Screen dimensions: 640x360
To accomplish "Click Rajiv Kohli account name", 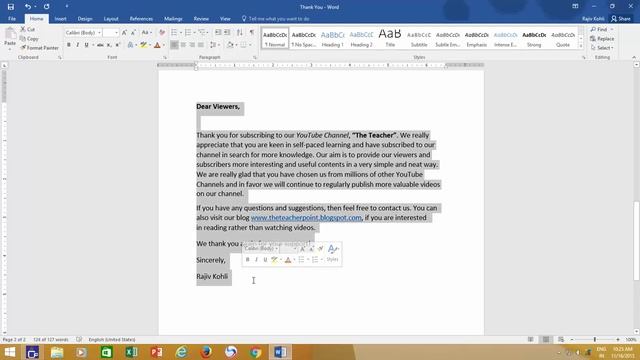I will [593, 19].
